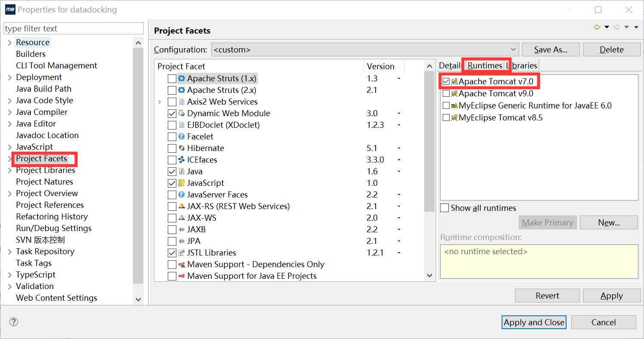Select Java Build Path in the tree
This screenshot has height=339, width=644.
(43, 89)
